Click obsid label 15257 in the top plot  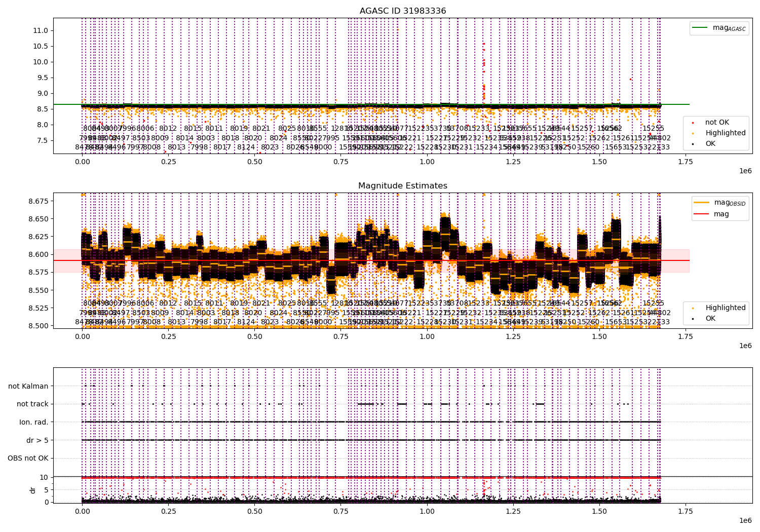(582, 129)
